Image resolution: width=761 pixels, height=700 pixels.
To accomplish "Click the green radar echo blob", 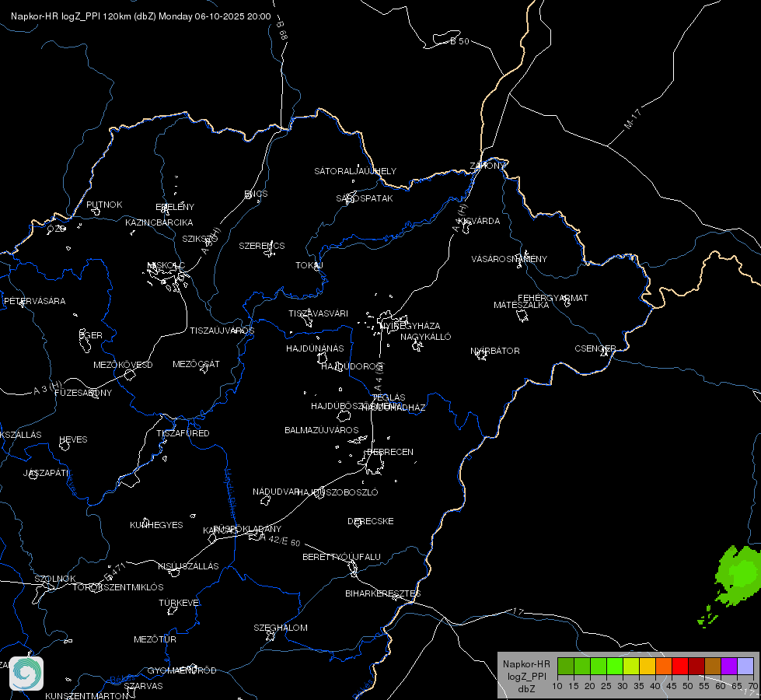I will point(737,576).
